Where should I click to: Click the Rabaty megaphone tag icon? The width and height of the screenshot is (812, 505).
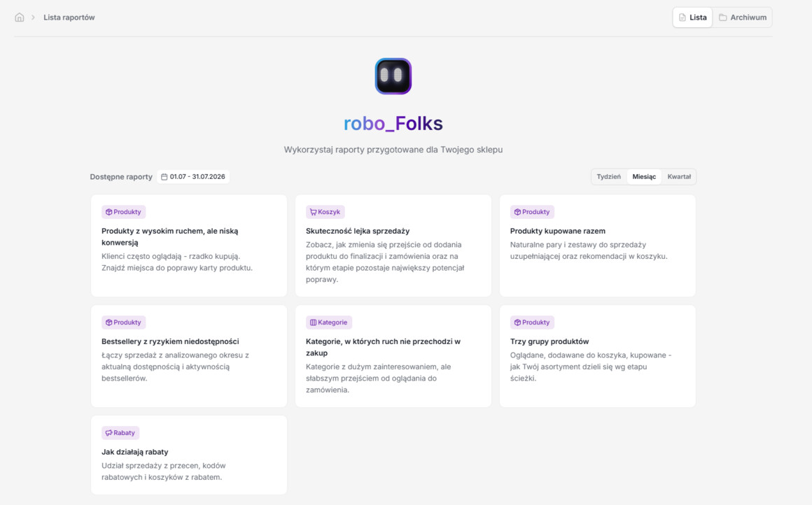pos(108,433)
